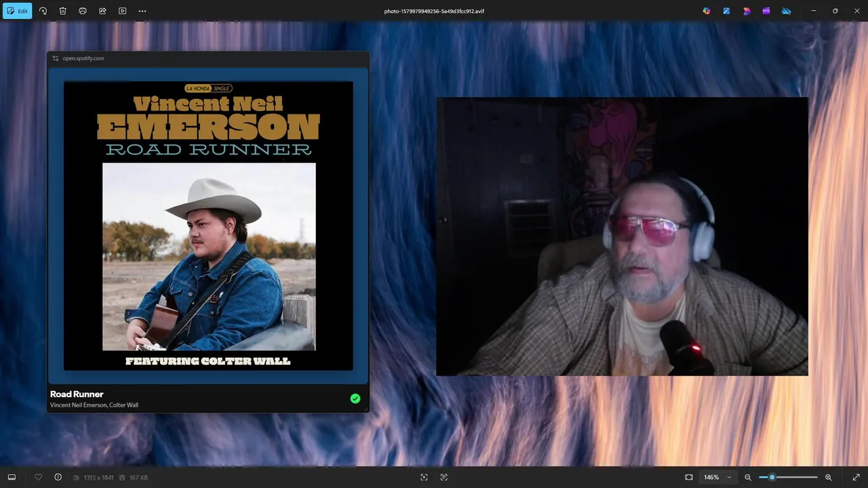Image resolution: width=868 pixels, height=488 pixels.
Task: Click the Road Runner song title
Action: point(77,394)
